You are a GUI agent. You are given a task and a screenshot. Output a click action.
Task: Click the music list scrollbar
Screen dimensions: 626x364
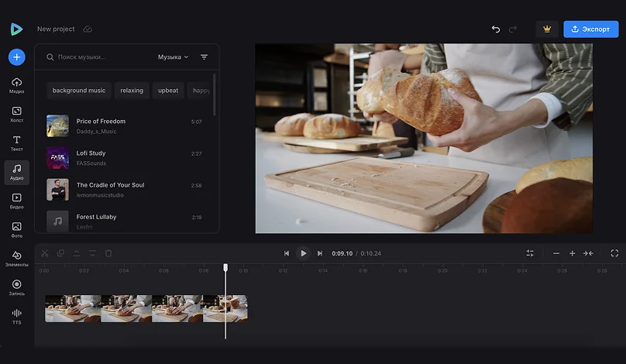point(215,94)
